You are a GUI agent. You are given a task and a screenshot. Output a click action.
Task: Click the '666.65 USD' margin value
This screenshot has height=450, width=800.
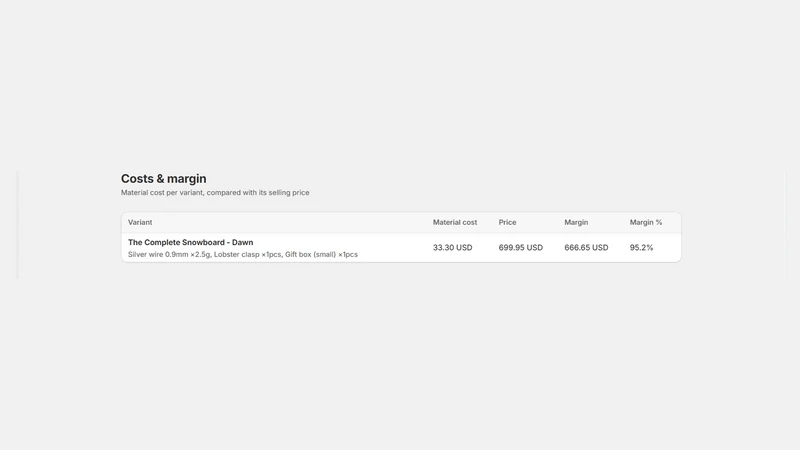(586, 247)
